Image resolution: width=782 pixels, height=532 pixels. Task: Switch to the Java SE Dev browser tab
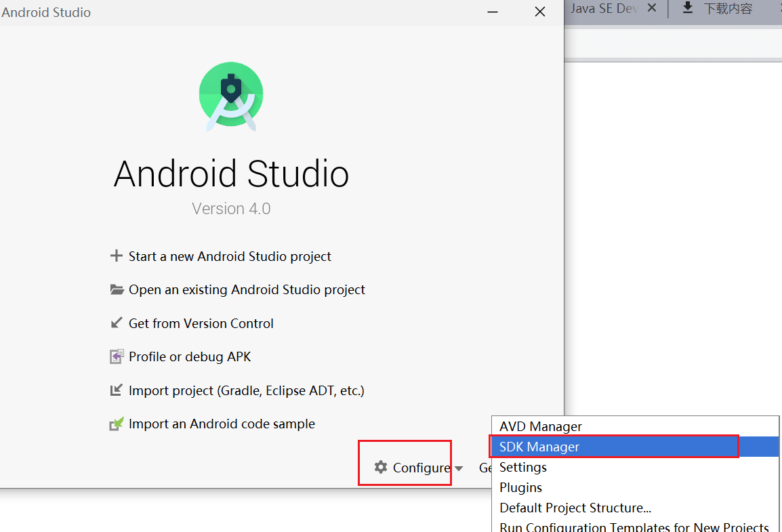click(x=604, y=9)
